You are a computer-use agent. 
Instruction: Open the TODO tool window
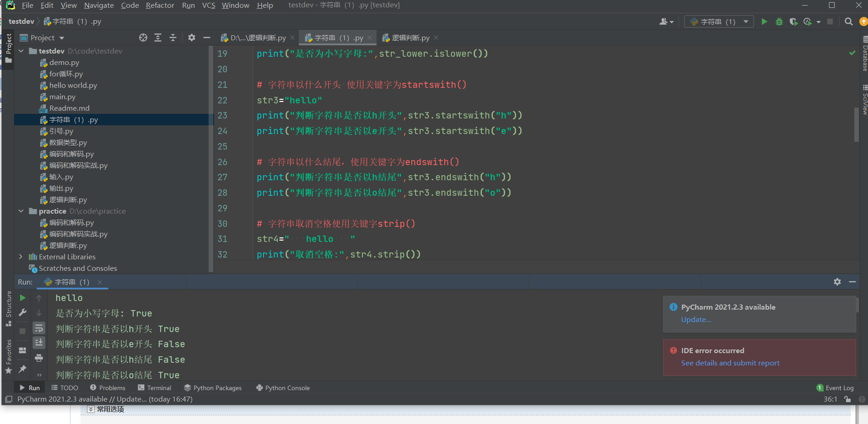coord(65,388)
